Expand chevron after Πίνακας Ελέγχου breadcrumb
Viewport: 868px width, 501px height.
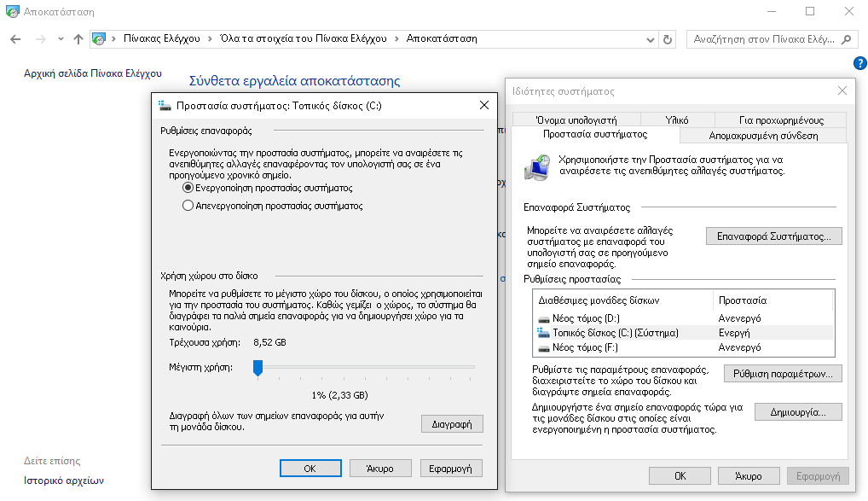(x=211, y=38)
